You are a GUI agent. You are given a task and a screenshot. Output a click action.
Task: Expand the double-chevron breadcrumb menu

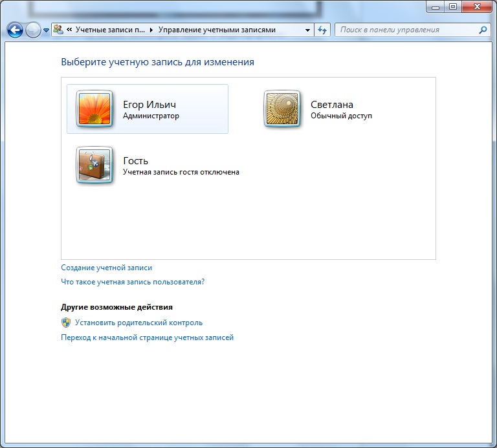tap(69, 30)
